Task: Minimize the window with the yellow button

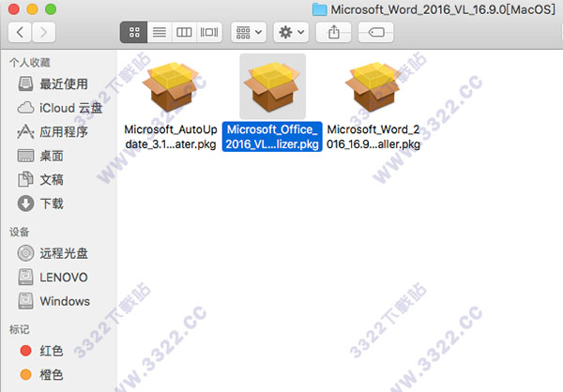Action: pyautogui.click(x=32, y=9)
